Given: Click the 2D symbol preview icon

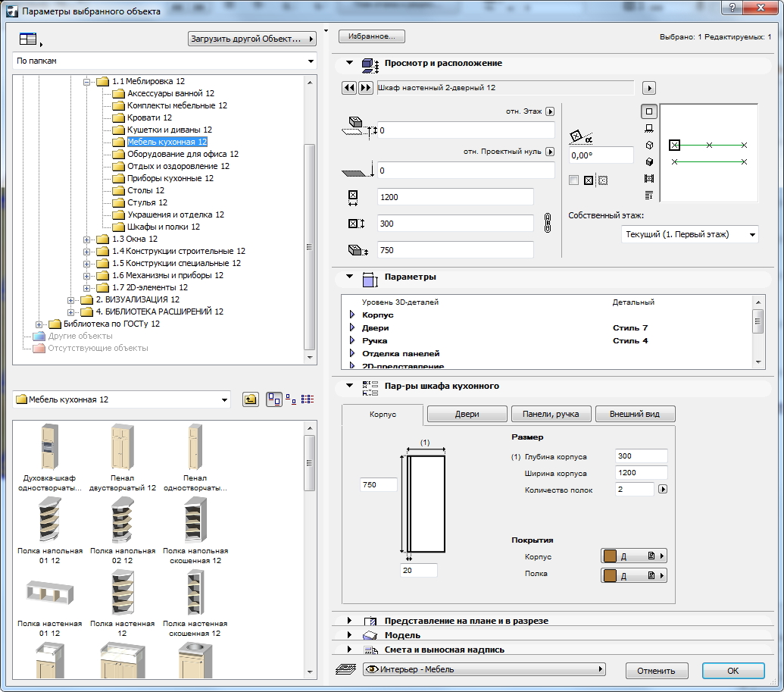Looking at the screenshot, I should tap(649, 111).
